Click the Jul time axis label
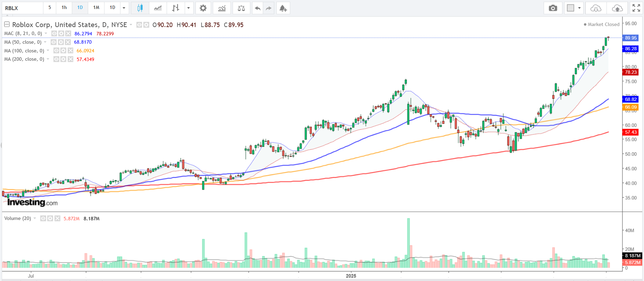 [x=31, y=276]
